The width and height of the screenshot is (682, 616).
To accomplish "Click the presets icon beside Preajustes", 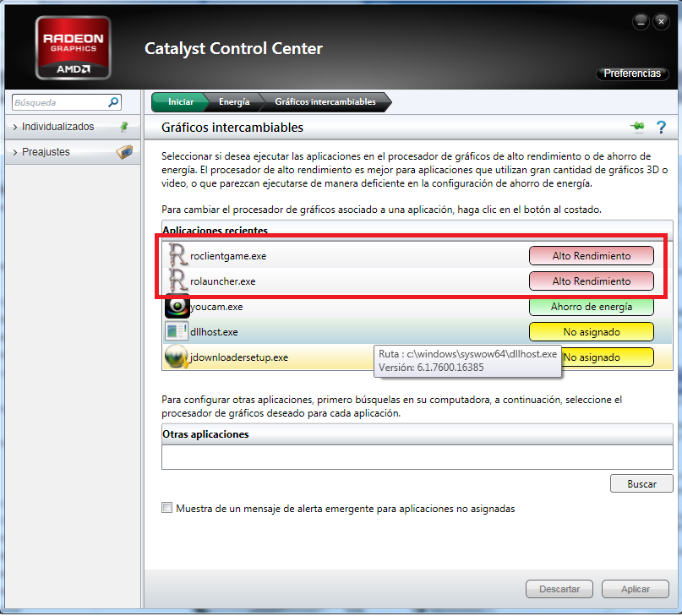I will pyautogui.click(x=125, y=152).
